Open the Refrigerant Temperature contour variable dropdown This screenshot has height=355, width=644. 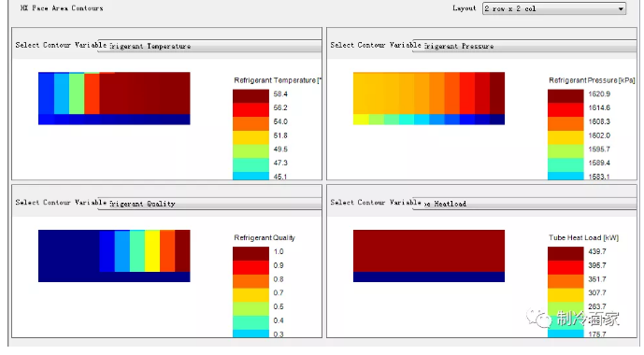click(x=210, y=46)
